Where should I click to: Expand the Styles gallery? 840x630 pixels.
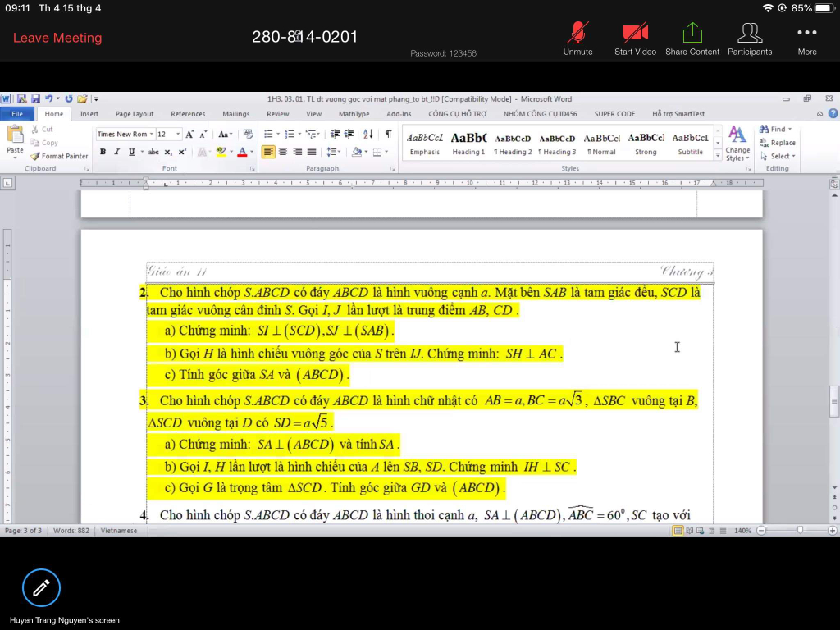coord(718,155)
